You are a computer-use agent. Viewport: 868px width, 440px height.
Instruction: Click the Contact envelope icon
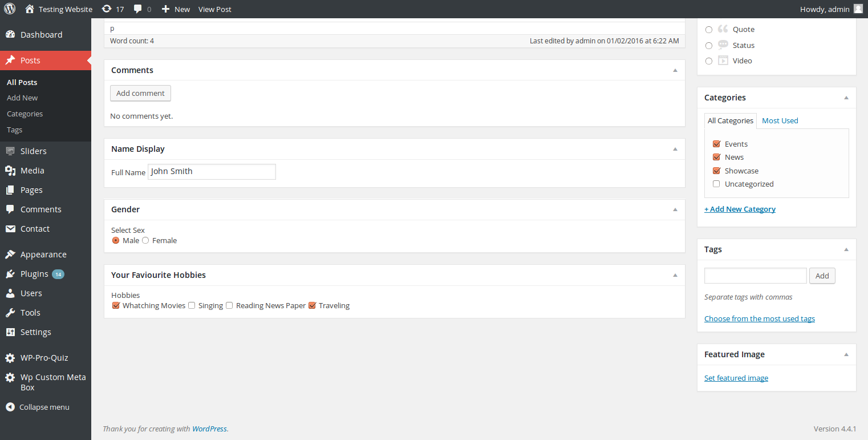[10, 228]
